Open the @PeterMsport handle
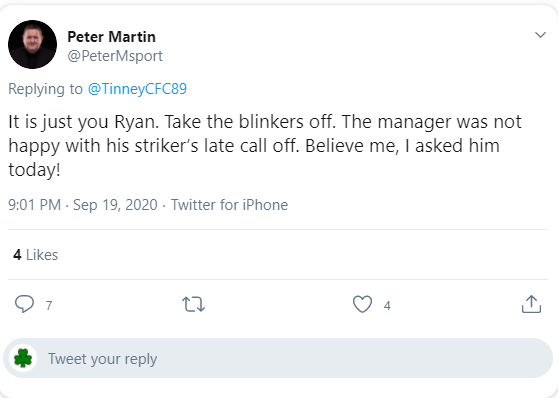Screen dimensions: 558x398 pyautogui.click(x=115, y=56)
